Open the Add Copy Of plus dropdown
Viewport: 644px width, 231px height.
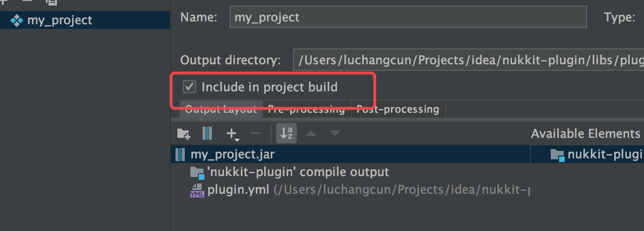point(232,134)
